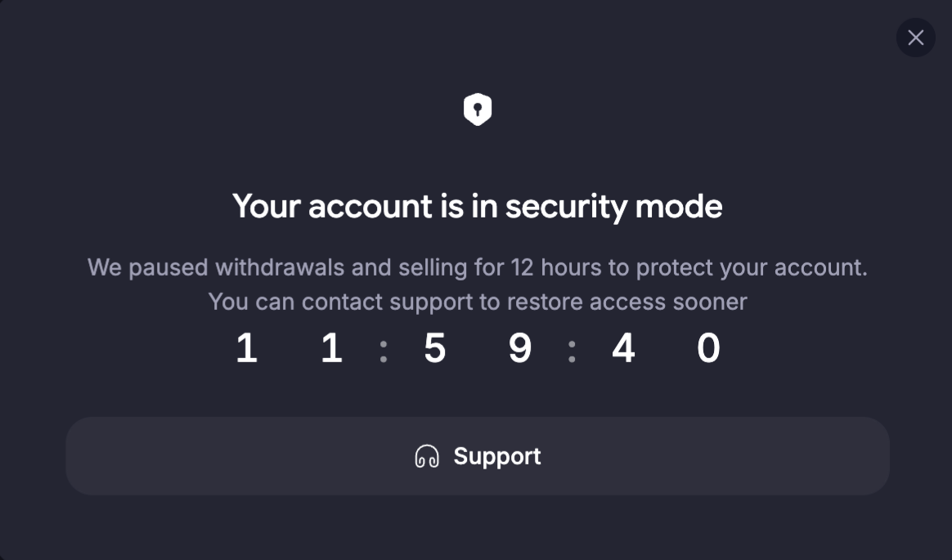Click the colon between hours and minutes
Screen dimensions: 952x560
pos(383,351)
